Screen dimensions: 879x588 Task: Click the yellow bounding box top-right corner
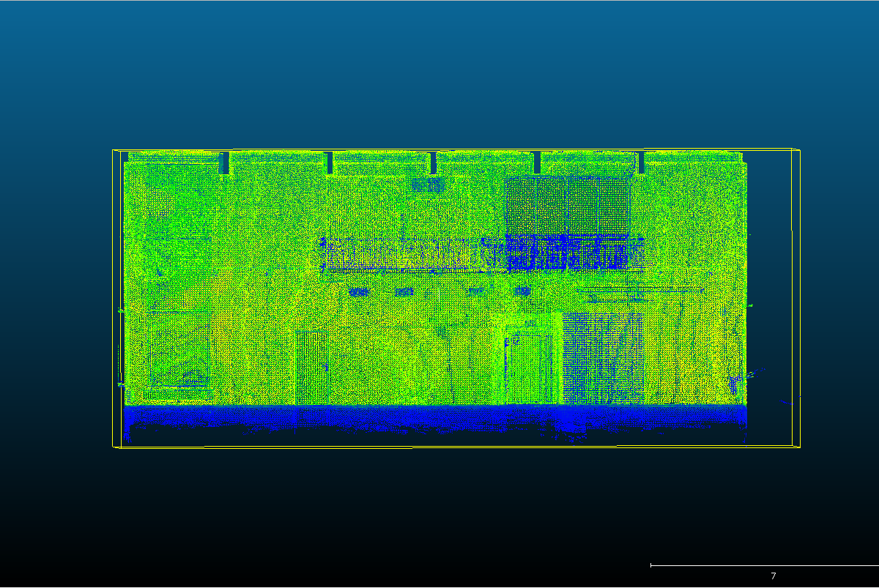point(799,150)
